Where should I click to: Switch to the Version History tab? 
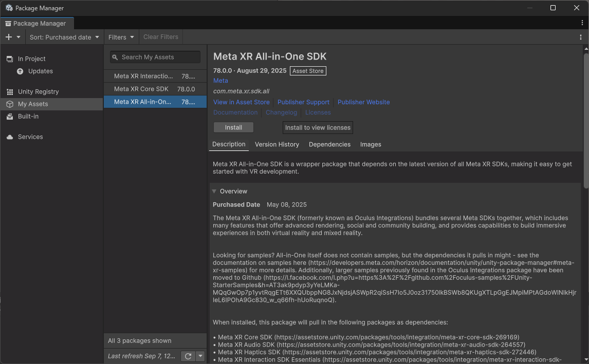coord(277,144)
